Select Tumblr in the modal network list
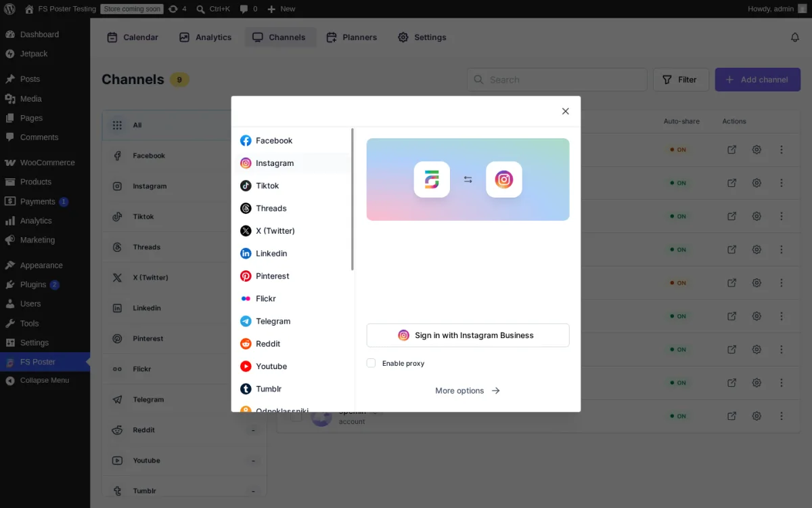This screenshot has height=508, width=812. tap(292, 389)
